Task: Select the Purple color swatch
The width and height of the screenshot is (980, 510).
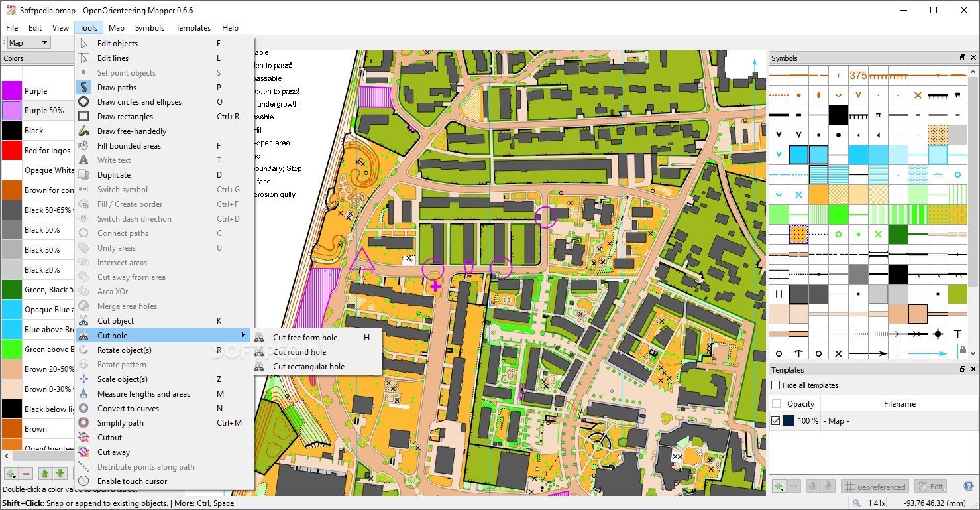Action: tap(12, 91)
